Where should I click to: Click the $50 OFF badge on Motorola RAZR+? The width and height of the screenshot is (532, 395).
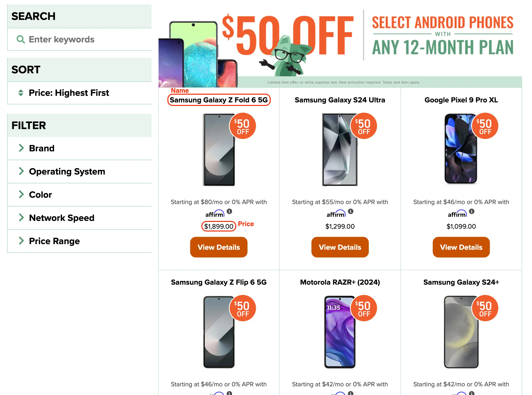[x=363, y=308]
